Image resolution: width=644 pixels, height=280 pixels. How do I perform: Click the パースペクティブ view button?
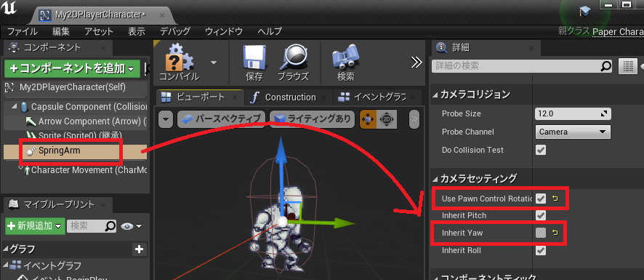tap(222, 119)
